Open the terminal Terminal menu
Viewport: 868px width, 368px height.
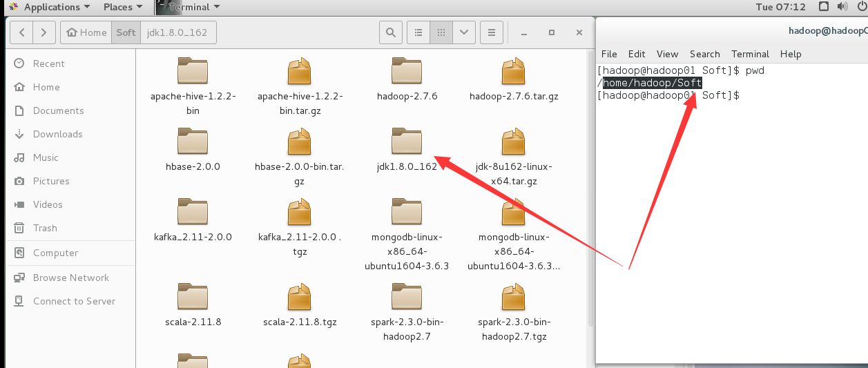pyautogui.click(x=750, y=54)
